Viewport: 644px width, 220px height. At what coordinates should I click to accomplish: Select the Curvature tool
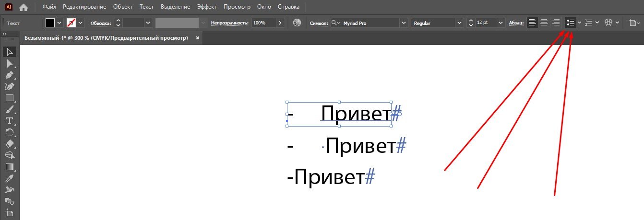pos(9,86)
